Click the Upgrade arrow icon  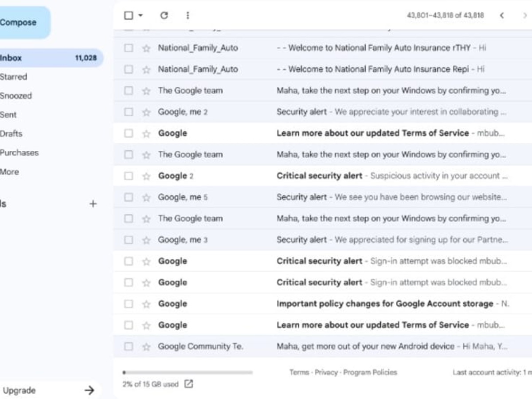point(90,390)
